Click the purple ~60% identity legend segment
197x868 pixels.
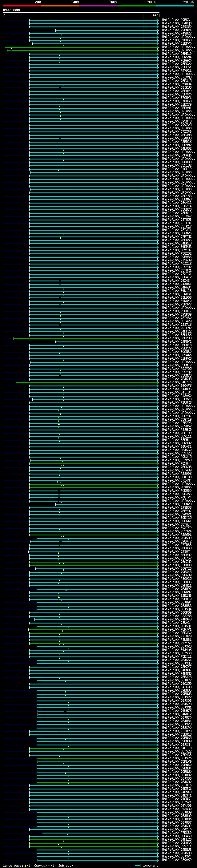pyautogui.click(x=98, y=6)
